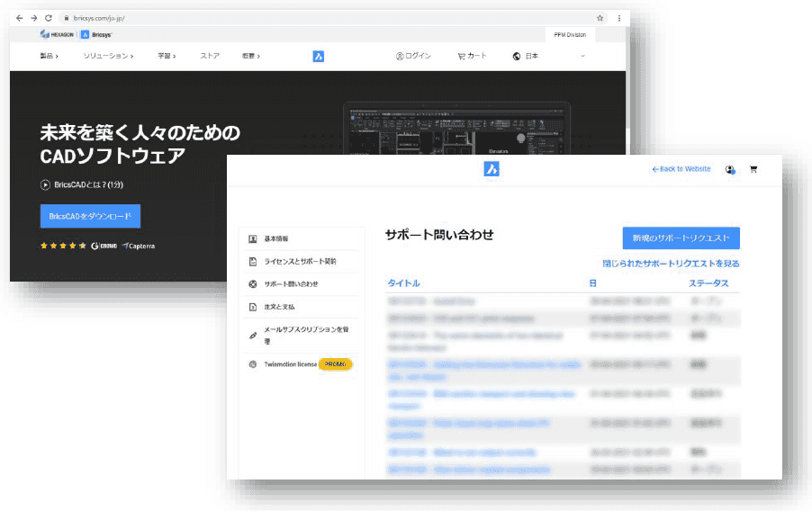
Task: Sort by the タイトル column header
Action: point(403,283)
